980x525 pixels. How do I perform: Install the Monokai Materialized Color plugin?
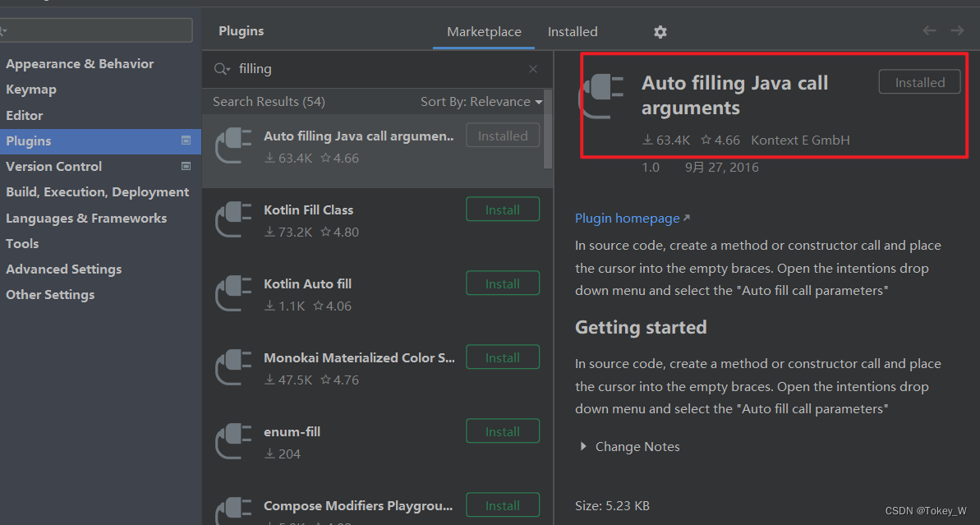[x=503, y=357]
